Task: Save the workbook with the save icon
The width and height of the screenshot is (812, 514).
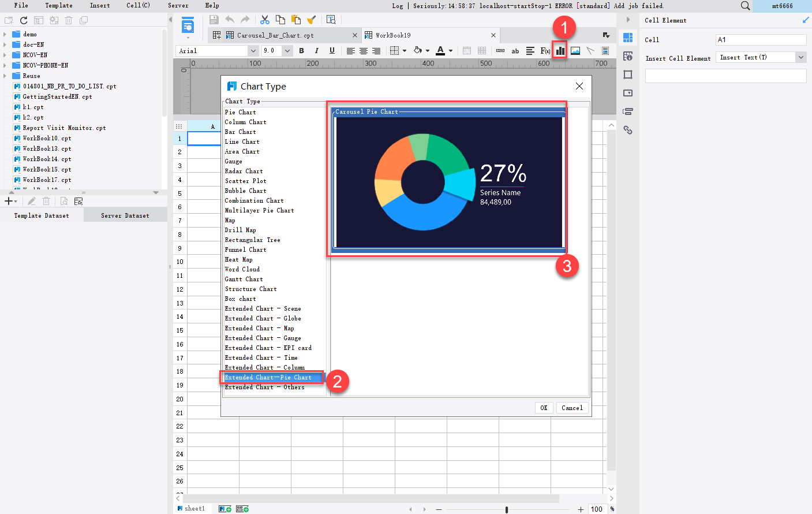Action: tap(214, 19)
